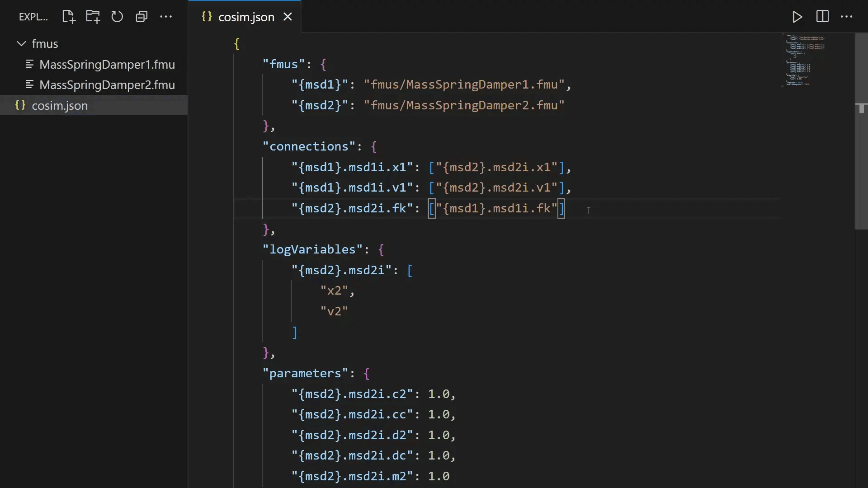This screenshot has height=488, width=868.
Task: Click the JSON braces icon on cosim.json tab
Action: [207, 17]
